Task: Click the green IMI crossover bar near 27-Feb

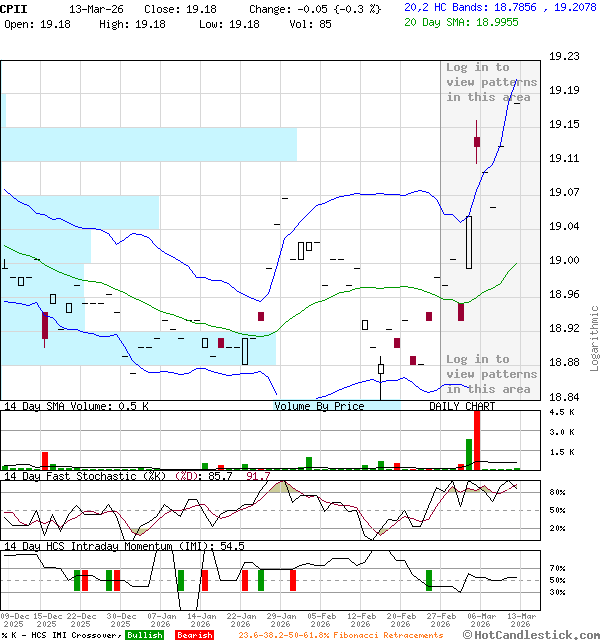Action: point(429,580)
